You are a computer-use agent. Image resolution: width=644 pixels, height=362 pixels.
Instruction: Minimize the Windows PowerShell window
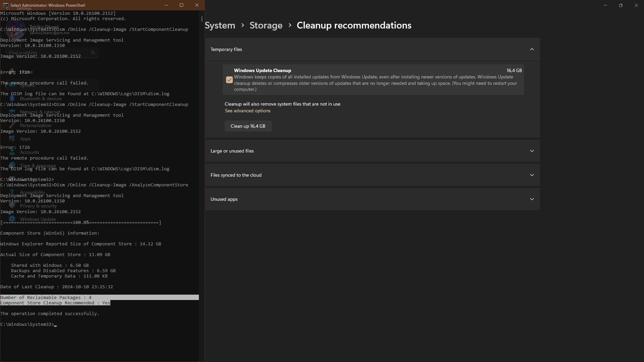coord(166,5)
